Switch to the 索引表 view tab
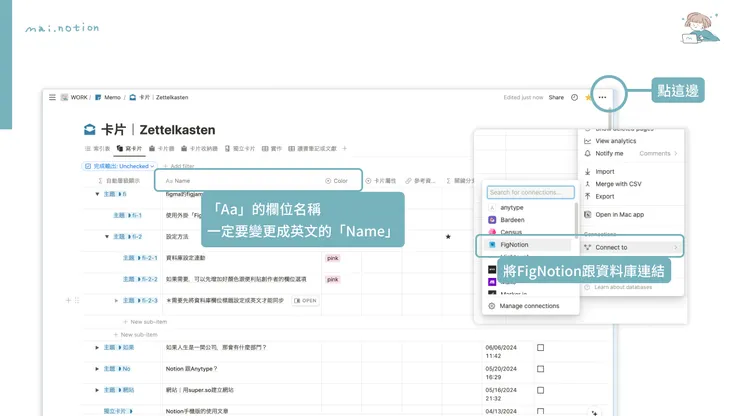This screenshot has width=740, height=416. (x=97, y=148)
